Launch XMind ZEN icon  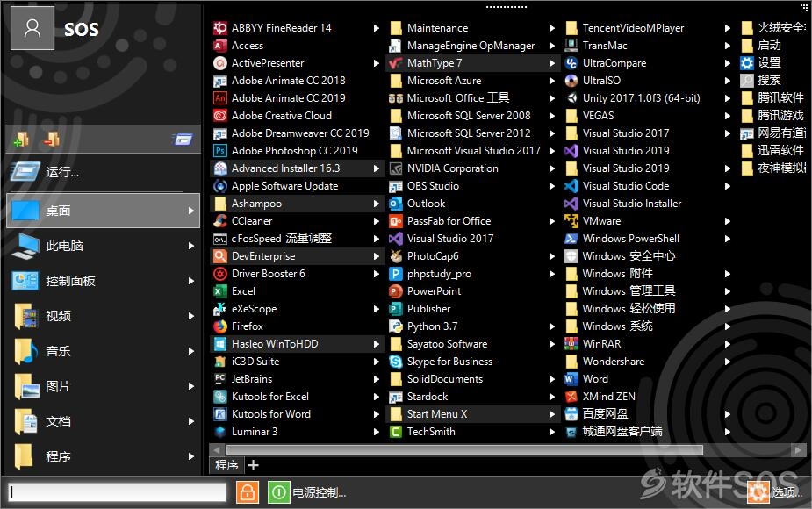(571, 397)
